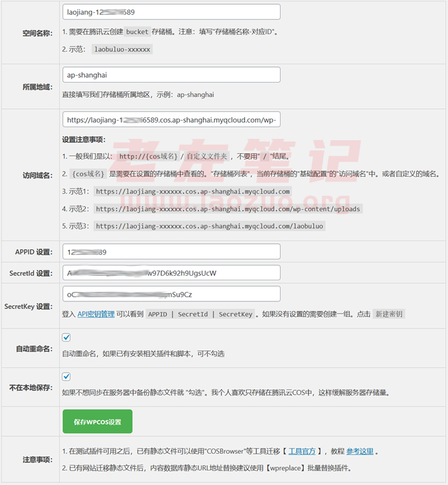The image size is (448, 485).
Task: Click into the SecretKey 设置 field
Action: (x=171, y=295)
